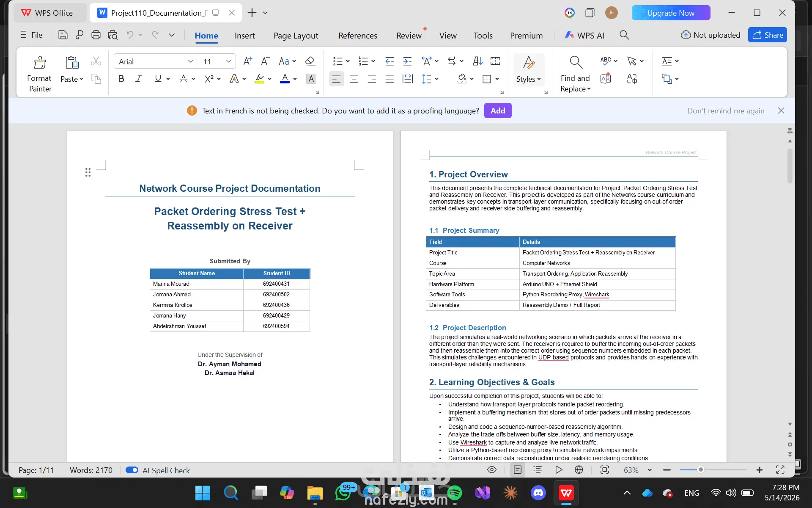
Task: Open the File menu
Action: 32,35
